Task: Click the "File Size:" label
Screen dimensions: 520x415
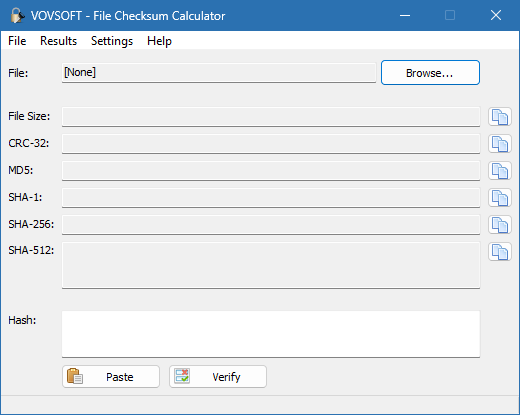Action: pos(29,116)
